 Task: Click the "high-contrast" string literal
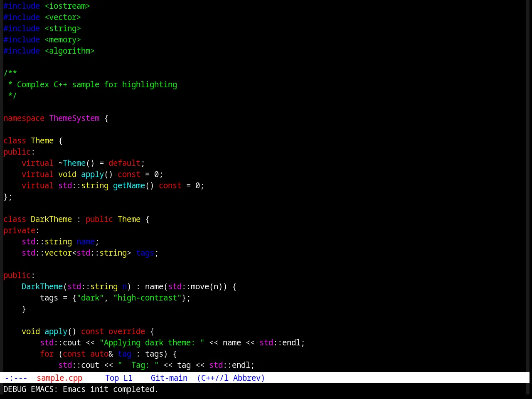coord(148,298)
